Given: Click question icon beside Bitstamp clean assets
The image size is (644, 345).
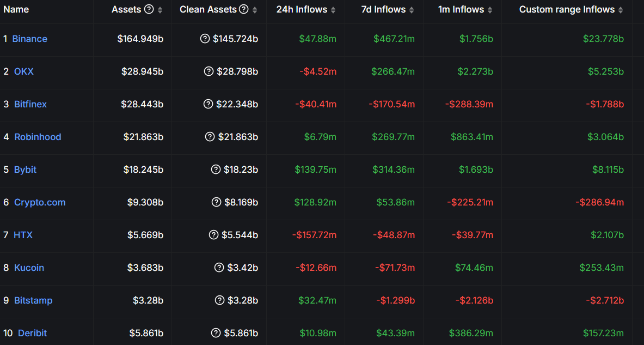Looking at the screenshot, I should (220, 301).
